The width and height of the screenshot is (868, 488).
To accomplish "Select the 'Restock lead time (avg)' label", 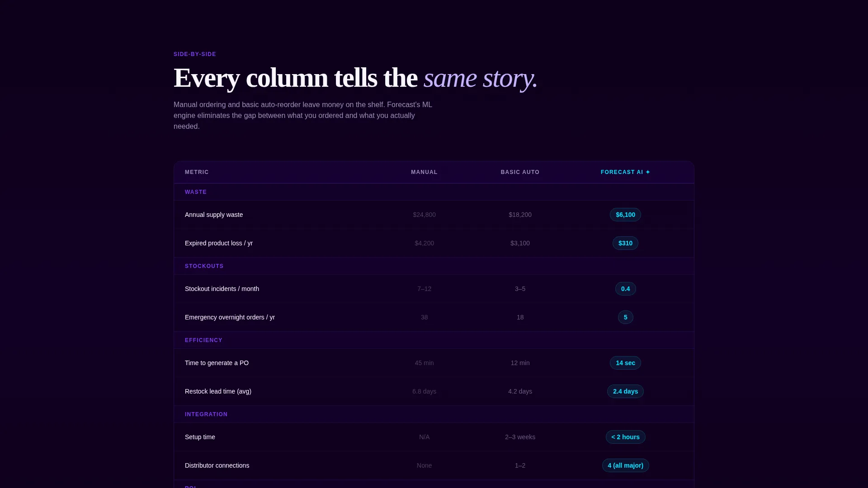I will [218, 391].
